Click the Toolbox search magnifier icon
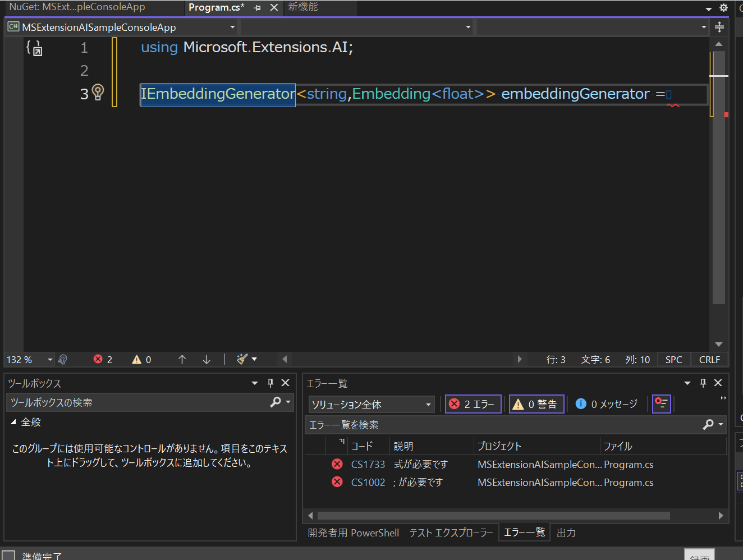Viewport: 743px width, 560px height. coord(276,402)
